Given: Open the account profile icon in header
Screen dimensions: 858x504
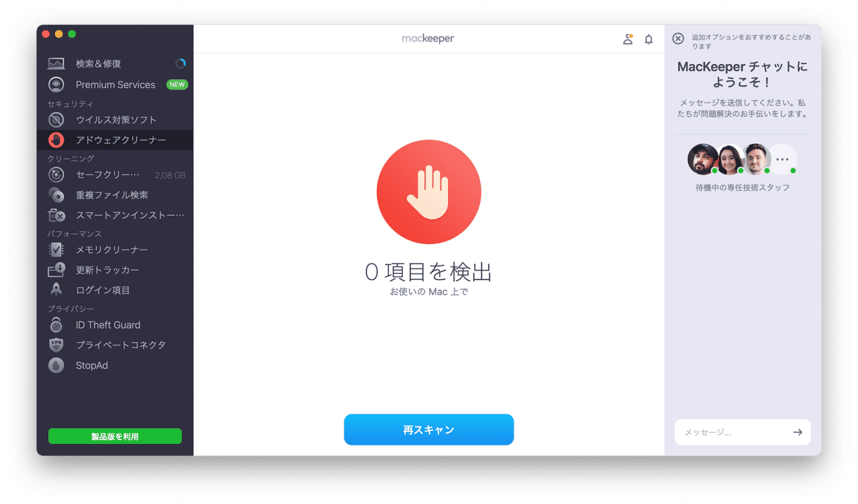Looking at the screenshot, I should pos(627,39).
